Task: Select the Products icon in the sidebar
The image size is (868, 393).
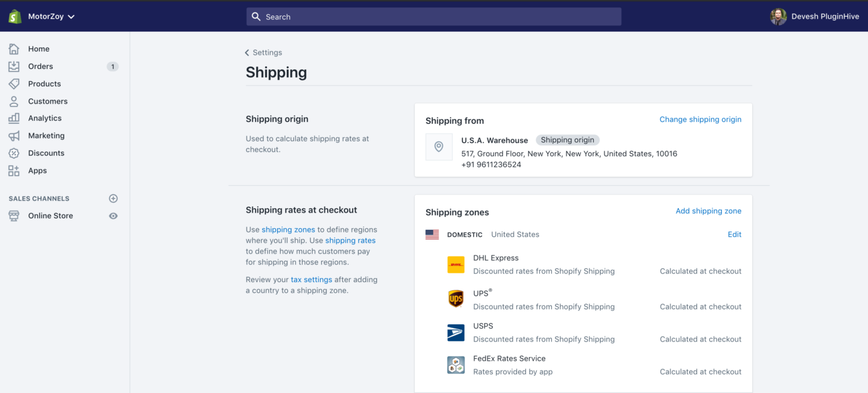Action: coord(15,83)
